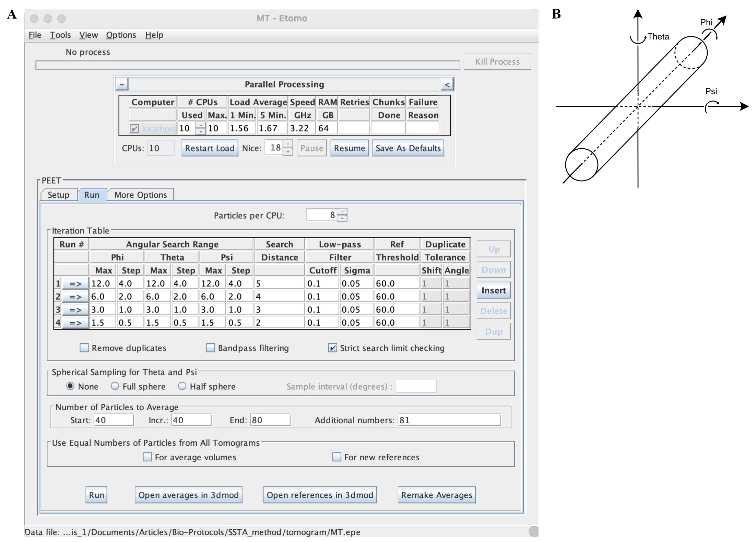Toggle the localhost computer checkbox
This screenshot has width=756, height=542.
(x=134, y=128)
